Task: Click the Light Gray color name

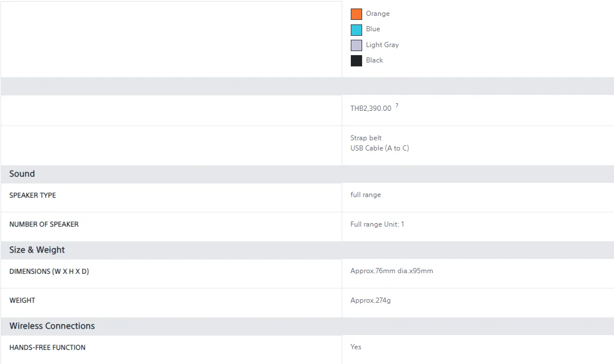Action: (382, 45)
